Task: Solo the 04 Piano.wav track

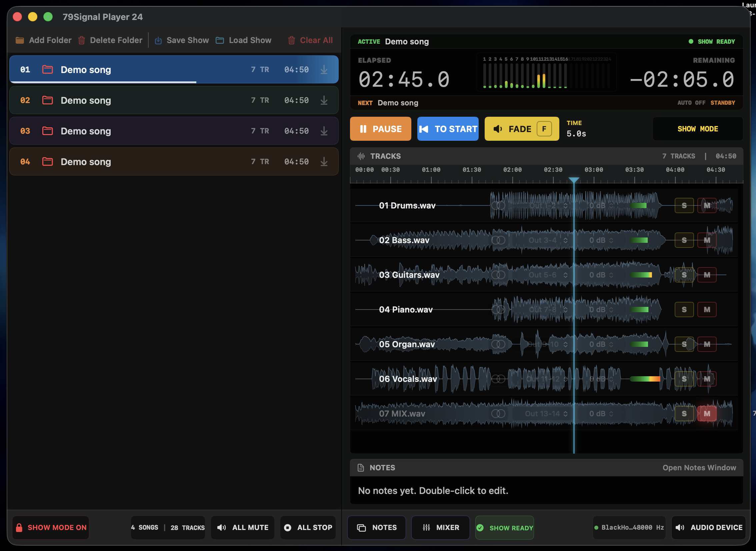Action: [684, 310]
